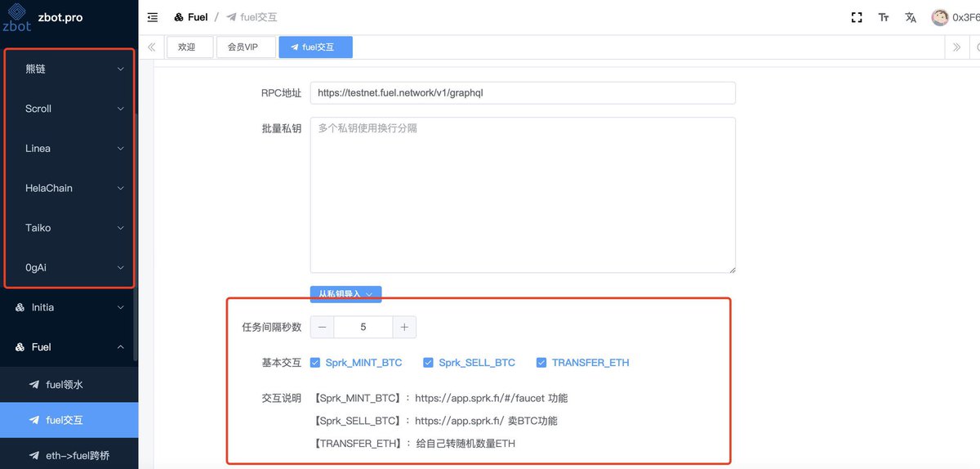Open the language translation icon
Viewport: 980px width, 469px height.
(911, 17)
